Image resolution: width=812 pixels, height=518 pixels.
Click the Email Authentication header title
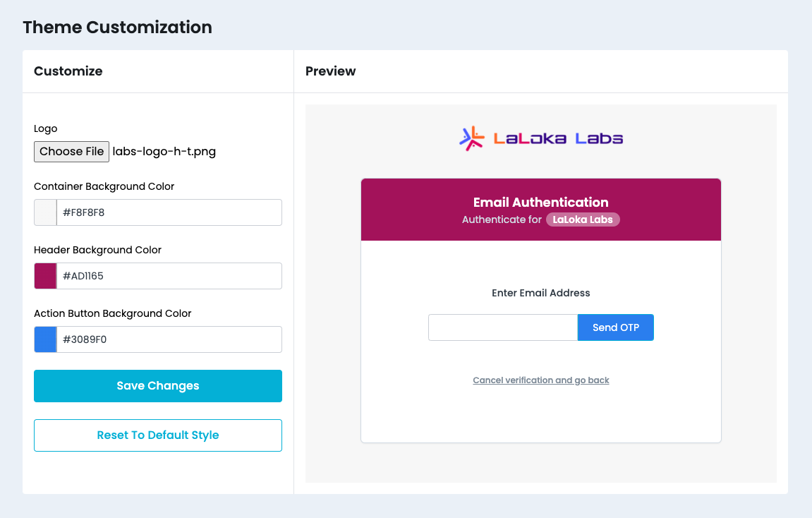pos(541,203)
